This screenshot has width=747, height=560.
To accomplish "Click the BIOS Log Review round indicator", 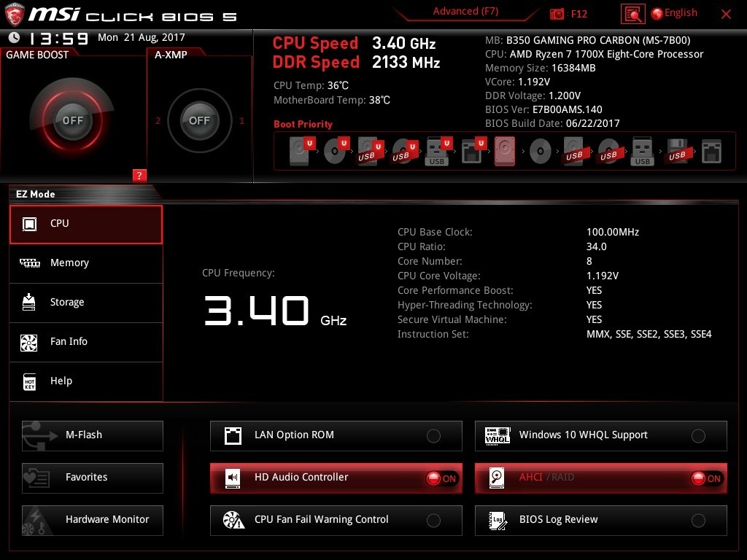I will [698, 521].
